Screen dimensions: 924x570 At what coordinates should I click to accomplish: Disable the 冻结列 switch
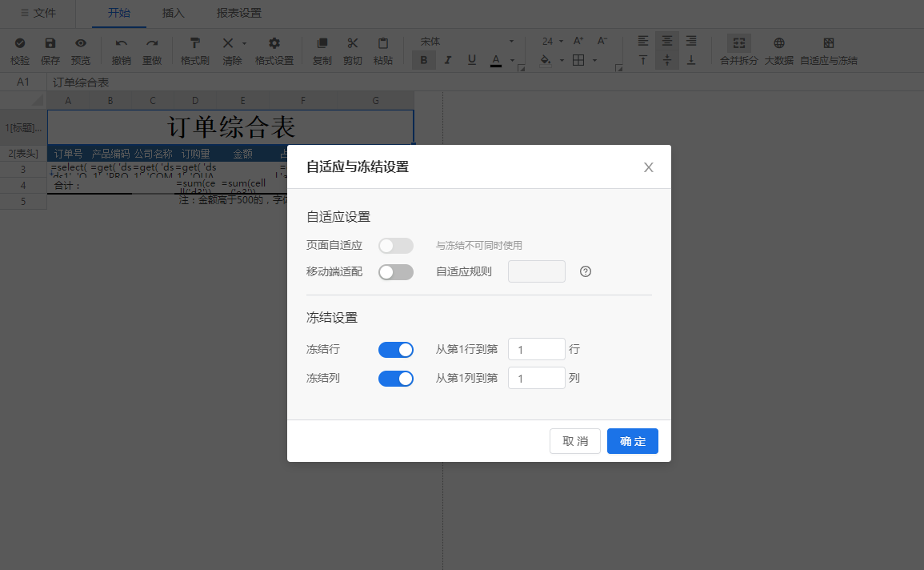[396, 379]
